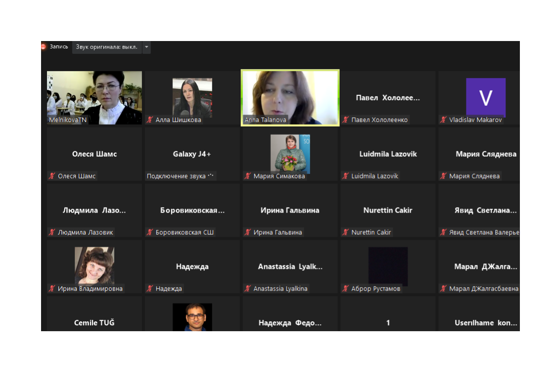Click Vladislav Makarov's purple V avatar
The height and width of the screenshot is (392, 555).
coord(486,98)
